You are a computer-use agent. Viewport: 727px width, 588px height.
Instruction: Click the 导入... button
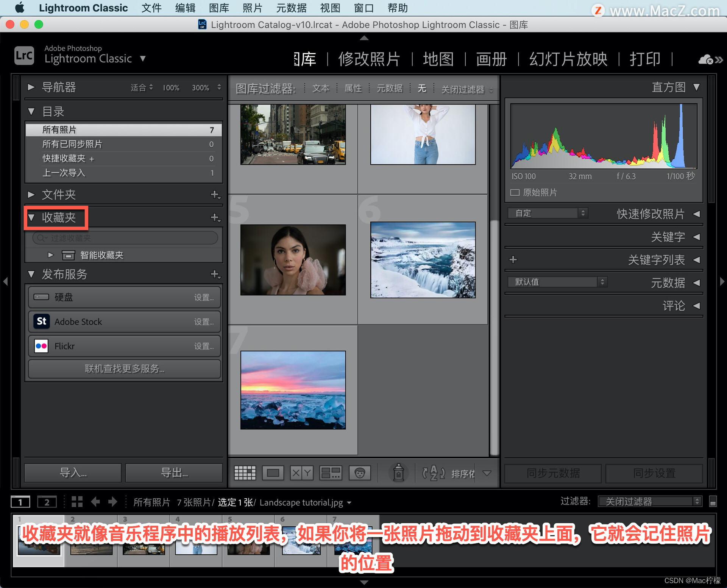[73, 473]
